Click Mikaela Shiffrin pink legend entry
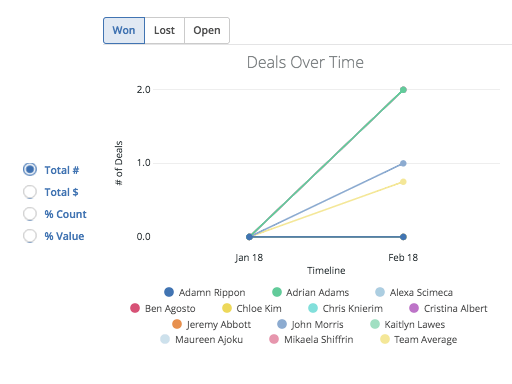 pos(311,340)
